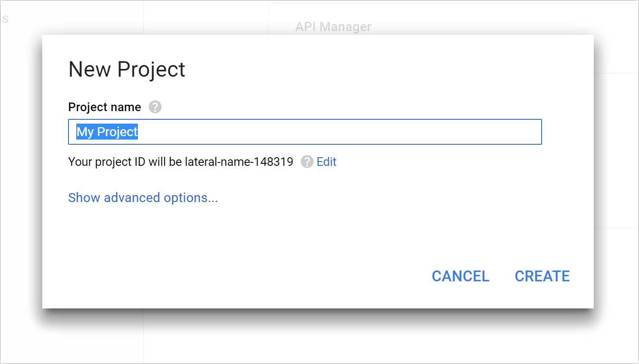Edit the generated project ID
The width and height of the screenshot is (639, 364).
tap(326, 162)
